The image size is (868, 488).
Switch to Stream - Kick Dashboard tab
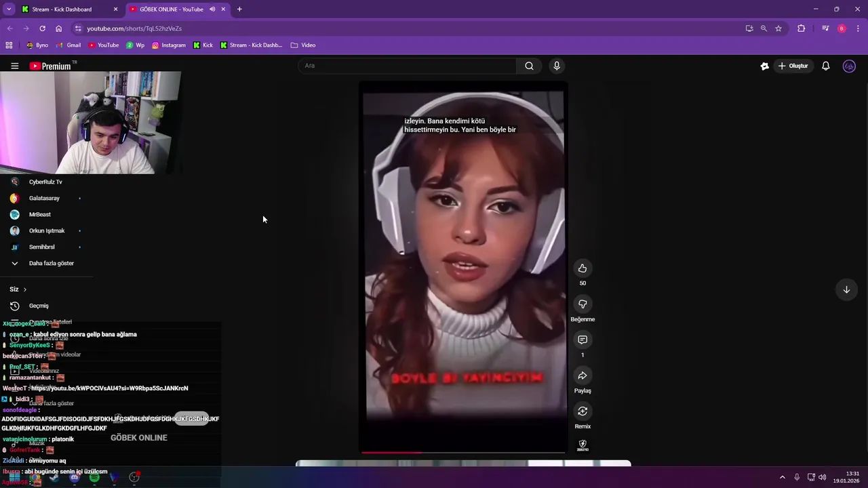point(68,9)
